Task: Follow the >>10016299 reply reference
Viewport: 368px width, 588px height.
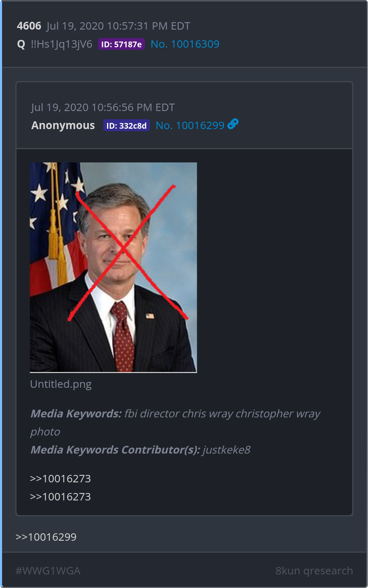Action: click(46, 537)
